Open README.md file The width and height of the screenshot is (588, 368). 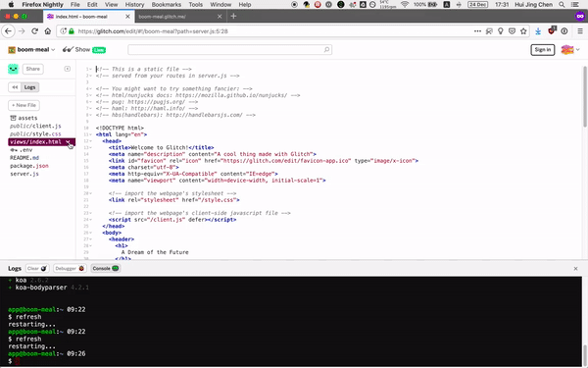point(24,158)
